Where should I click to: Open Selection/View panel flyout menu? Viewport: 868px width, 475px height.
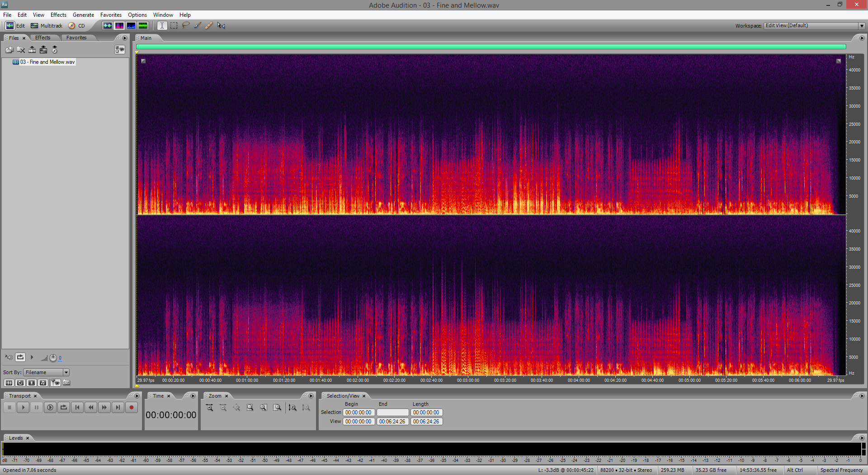[862, 396]
